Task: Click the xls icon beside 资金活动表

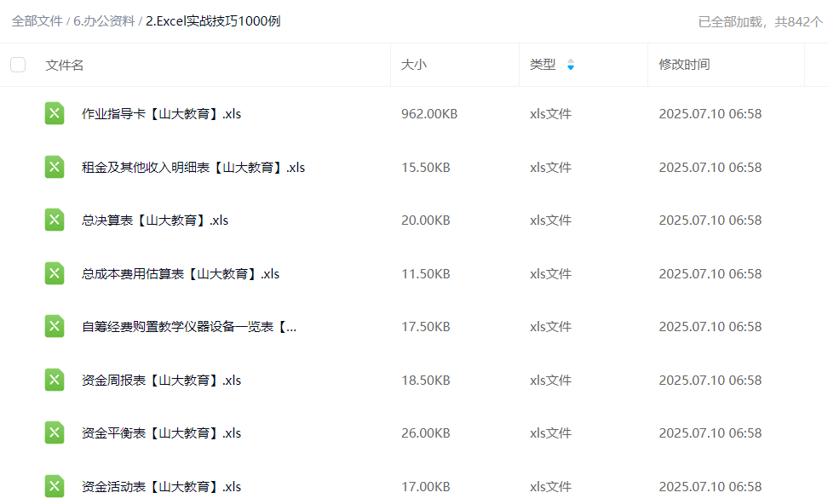Action: click(x=55, y=486)
